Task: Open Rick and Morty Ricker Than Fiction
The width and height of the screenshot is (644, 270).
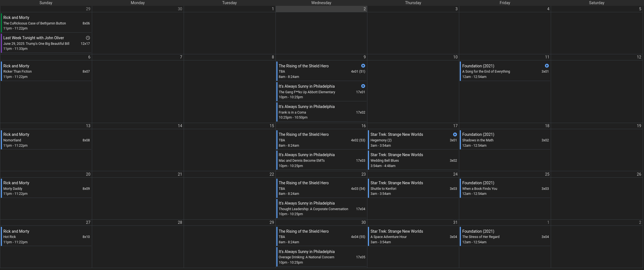Action: (x=46, y=71)
